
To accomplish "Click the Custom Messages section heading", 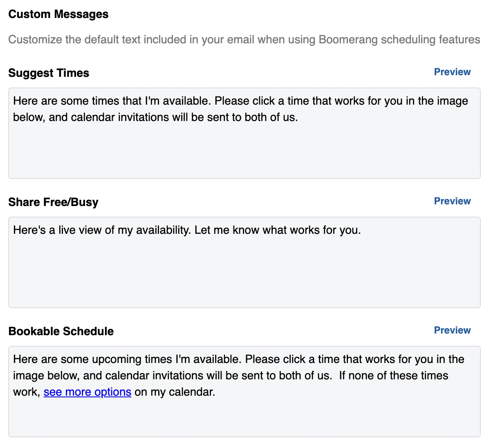I will point(58,14).
